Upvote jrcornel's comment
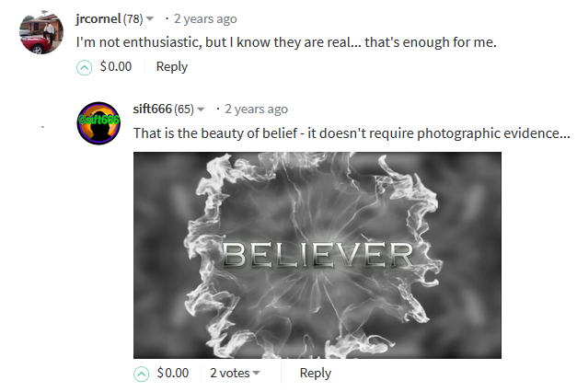This screenshot has width=577, height=392. [x=84, y=68]
